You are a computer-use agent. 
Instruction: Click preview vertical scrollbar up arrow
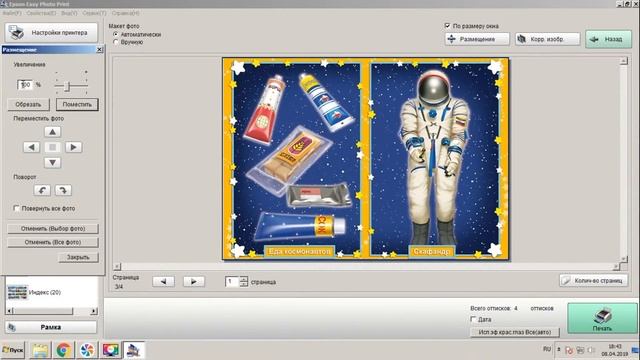pos(624,61)
